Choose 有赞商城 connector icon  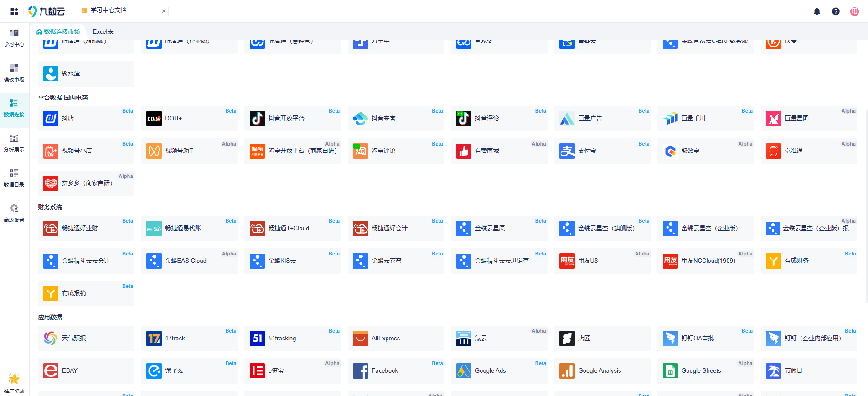point(464,151)
